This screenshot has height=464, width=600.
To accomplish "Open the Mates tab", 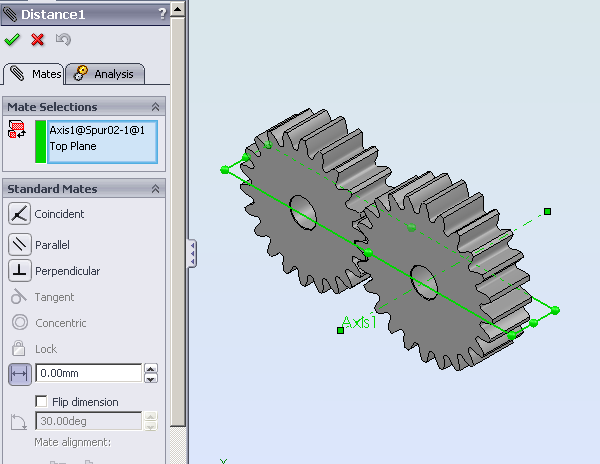I will pos(35,74).
